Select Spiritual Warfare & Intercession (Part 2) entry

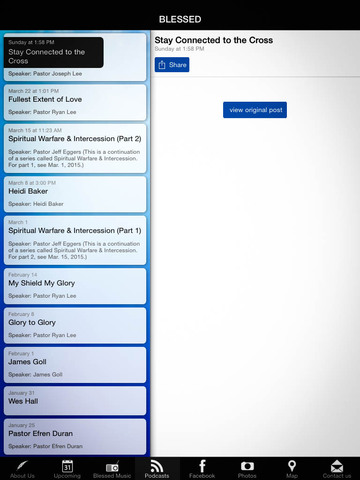75,148
